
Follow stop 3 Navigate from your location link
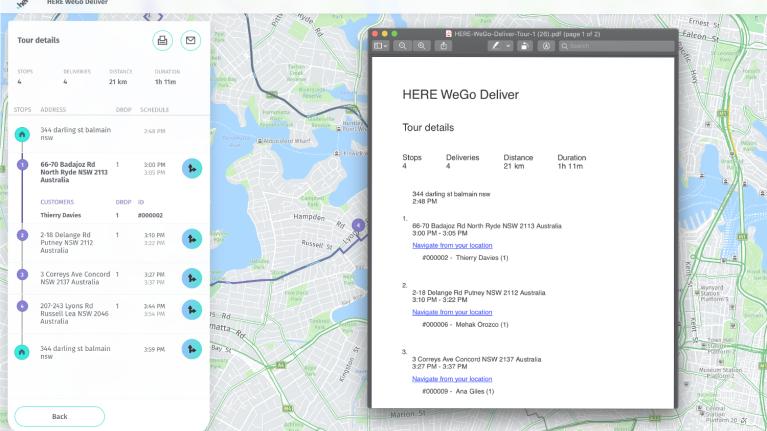[x=452, y=379]
